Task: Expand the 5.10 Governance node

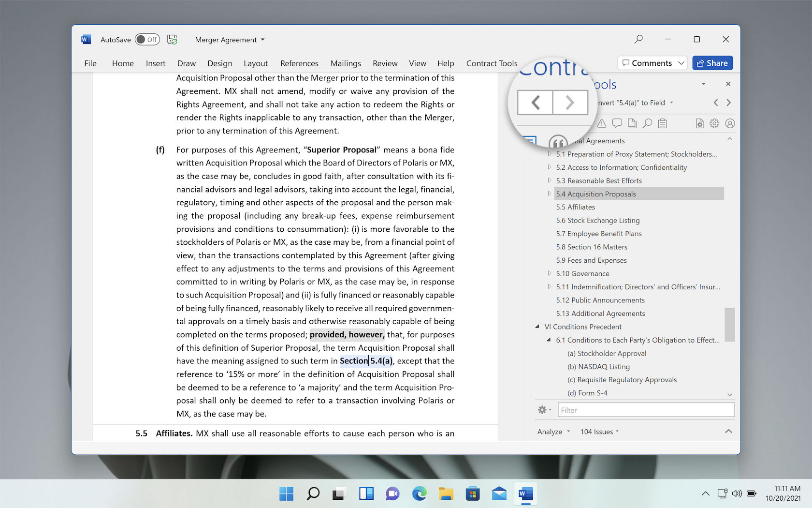Action: pos(549,273)
